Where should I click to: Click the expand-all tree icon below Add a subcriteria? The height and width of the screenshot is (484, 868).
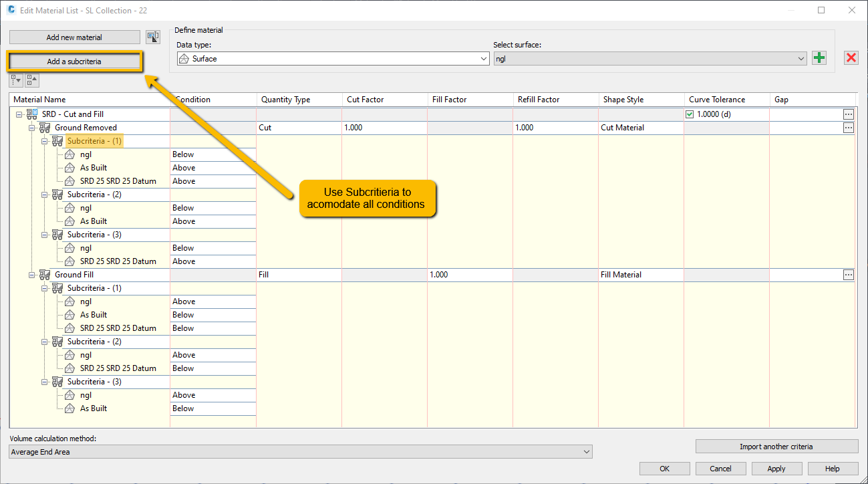point(15,80)
